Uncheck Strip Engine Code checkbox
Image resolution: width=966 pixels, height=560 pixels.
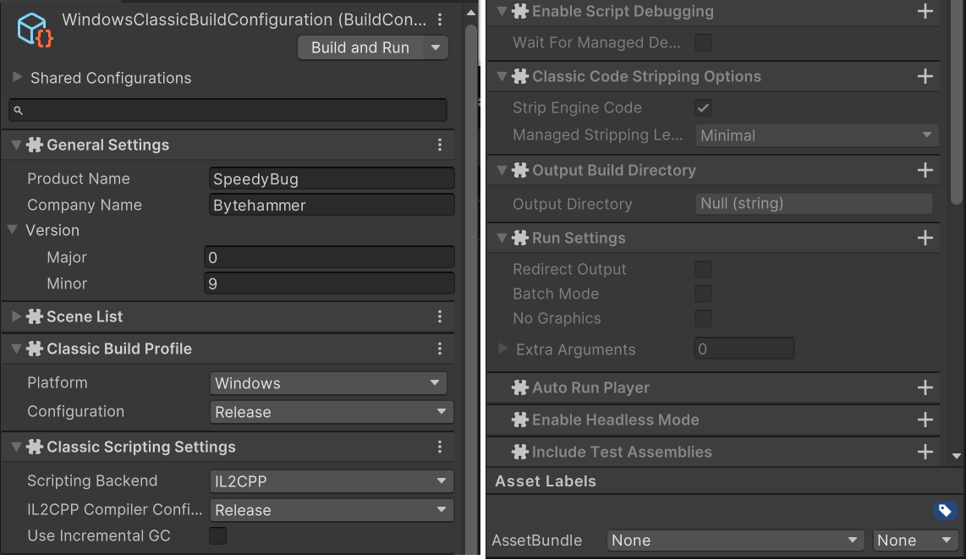(x=703, y=107)
